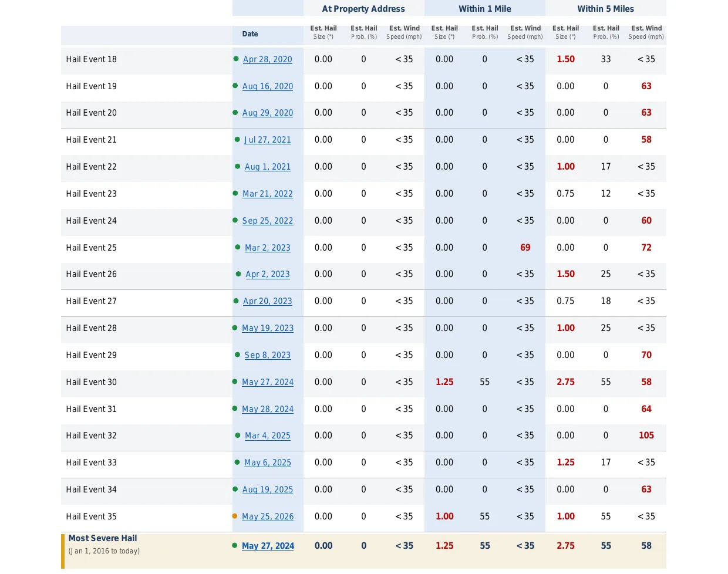Viewport: 728px width, 574px height.
Task: Click the "72" wind speed in Hail Event 25
Action: click(x=646, y=248)
